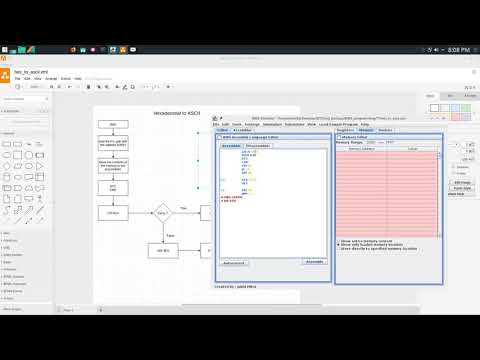The height and width of the screenshot is (360, 480).
Task: Select the process shape with side bars
Action: pos(40,155)
